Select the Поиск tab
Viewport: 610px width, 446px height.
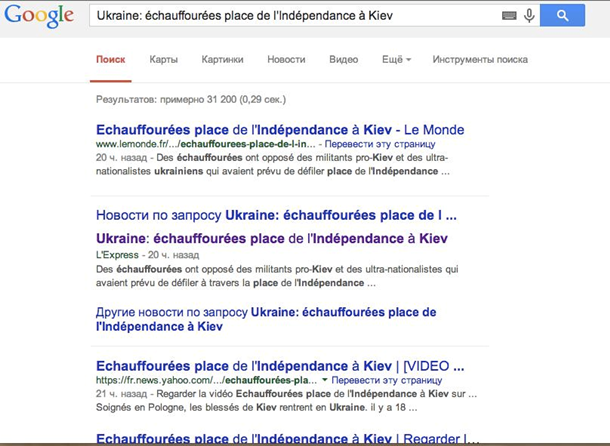click(110, 60)
